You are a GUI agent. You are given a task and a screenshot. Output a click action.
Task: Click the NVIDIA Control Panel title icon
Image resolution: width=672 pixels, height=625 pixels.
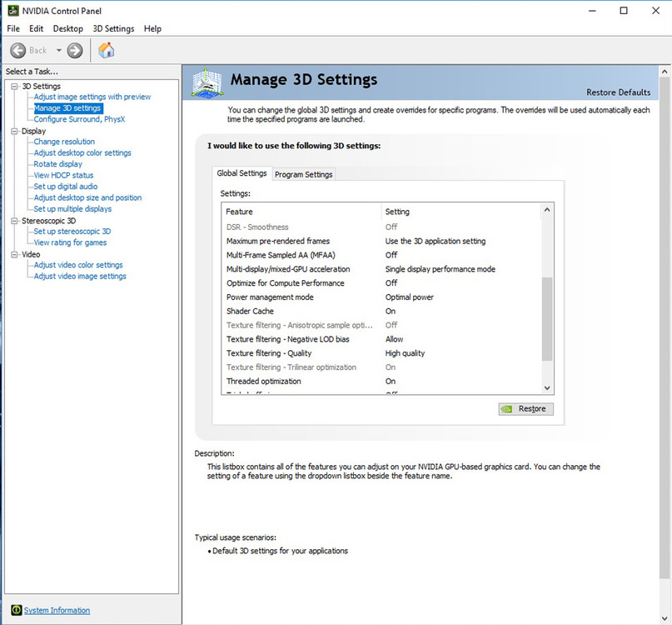pyautogui.click(x=13, y=10)
